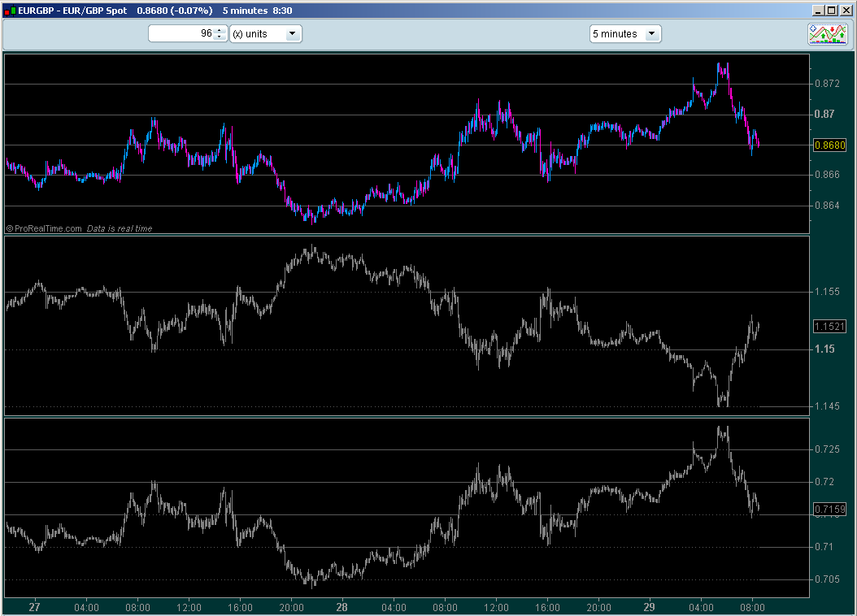Click the 0.725 axis label

tap(827, 449)
